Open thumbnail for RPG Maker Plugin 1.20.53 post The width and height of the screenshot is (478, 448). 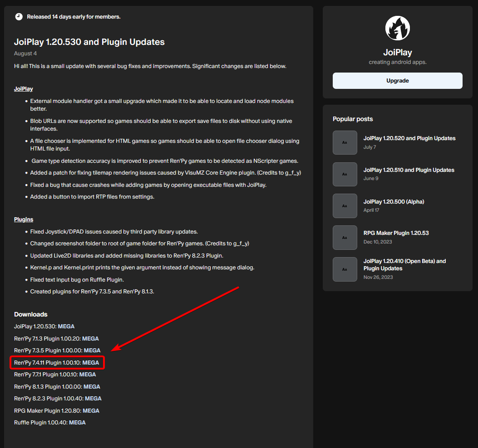(345, 238)
